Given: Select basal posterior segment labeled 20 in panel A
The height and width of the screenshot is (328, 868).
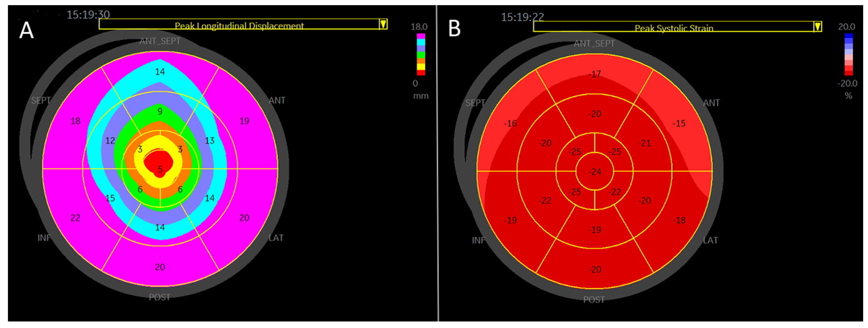Looking at the screenshot, I should tap(160, 267).
